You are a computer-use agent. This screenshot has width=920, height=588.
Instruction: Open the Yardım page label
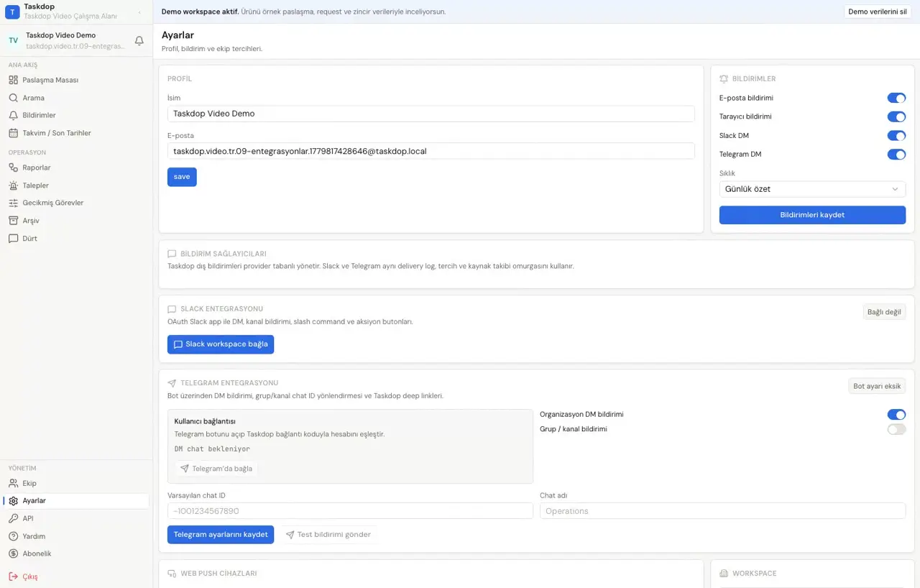34,536
